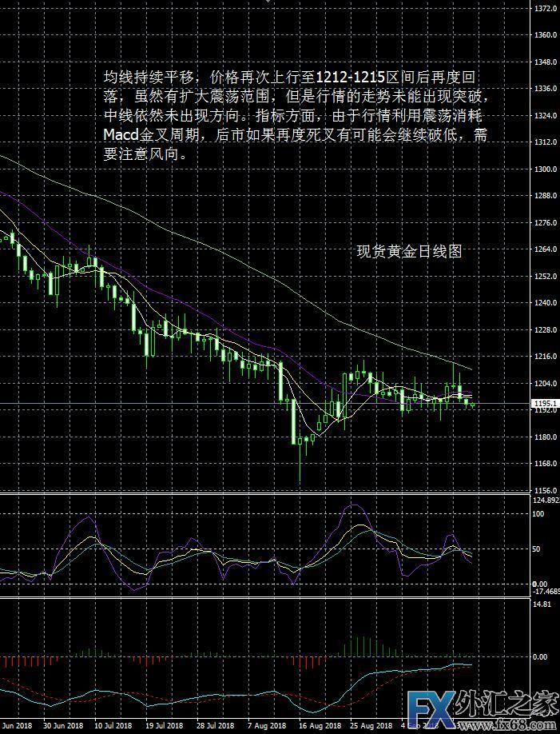The width and height of the screenshot is (560, 734).
Task: Click the current price tag 1195.1
Action: pyautogui.click(x=544, y=405)
